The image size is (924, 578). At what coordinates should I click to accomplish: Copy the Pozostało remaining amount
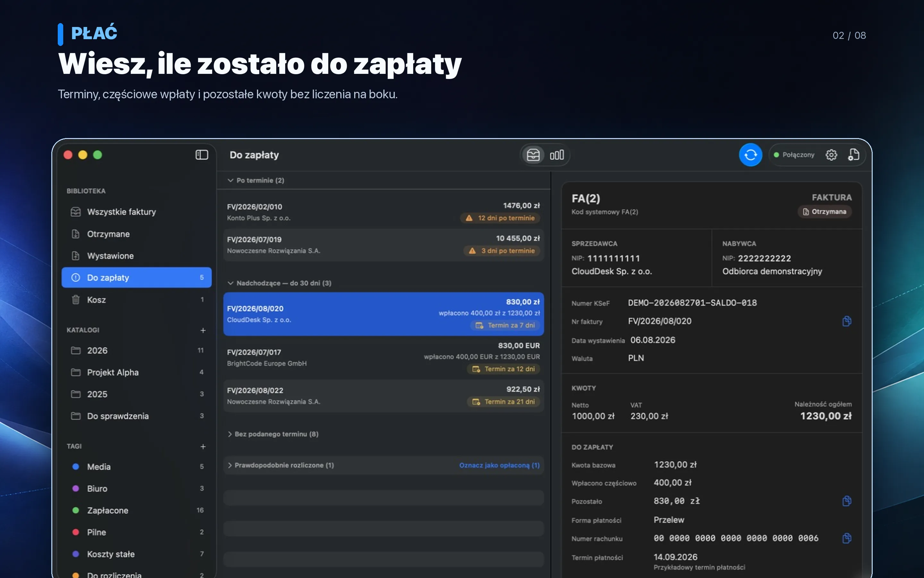point(846,501)
